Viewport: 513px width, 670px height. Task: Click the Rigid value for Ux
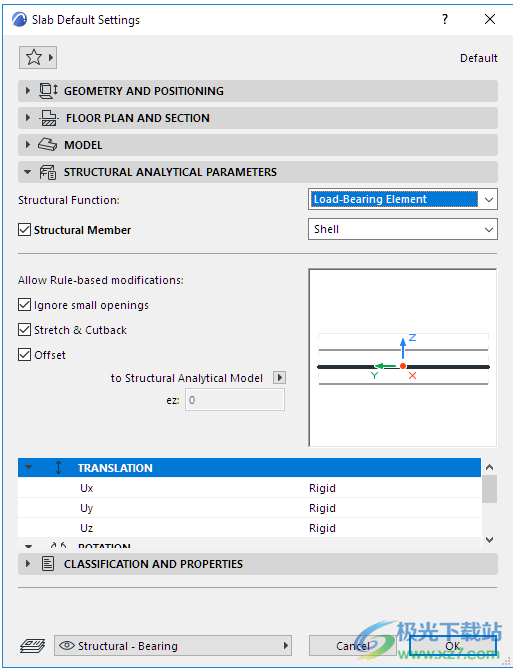click(322, 488)
